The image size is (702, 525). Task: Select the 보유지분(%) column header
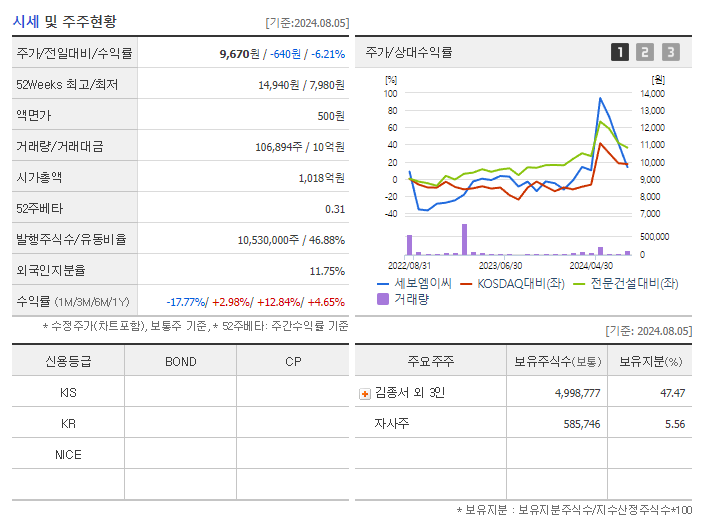tap(651, 361)
